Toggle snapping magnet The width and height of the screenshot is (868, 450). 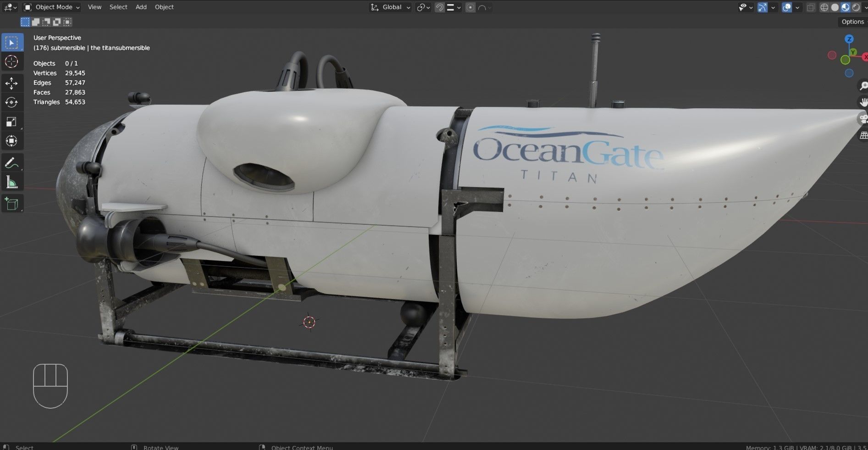(439, 7)
